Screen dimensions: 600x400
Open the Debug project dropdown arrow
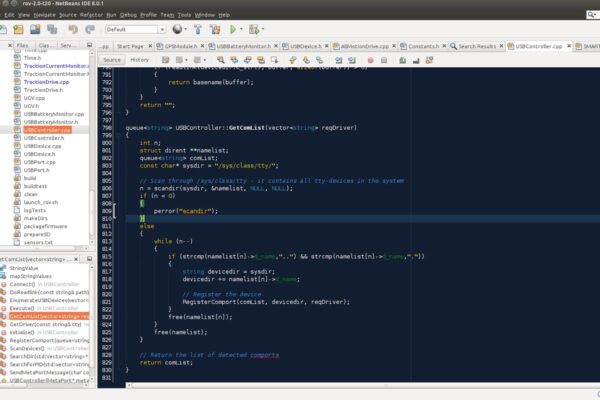coord(263,29)
